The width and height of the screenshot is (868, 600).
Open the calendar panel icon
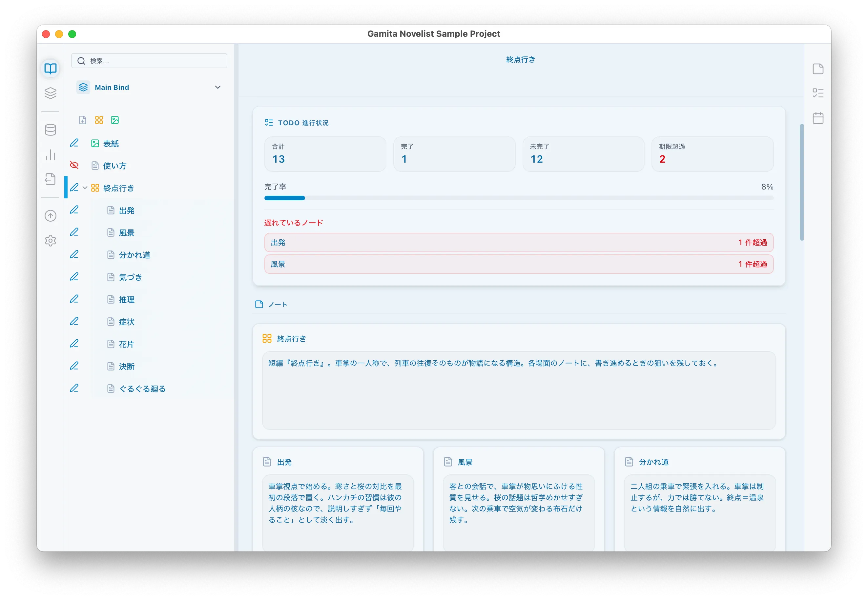coord(817,118)
